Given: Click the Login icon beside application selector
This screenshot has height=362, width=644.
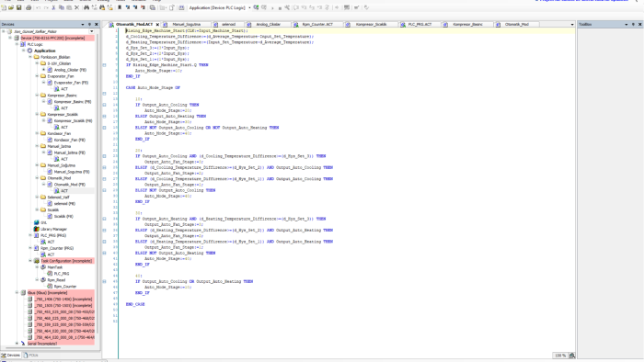Looking at the screenshot, I should point(256,7).
